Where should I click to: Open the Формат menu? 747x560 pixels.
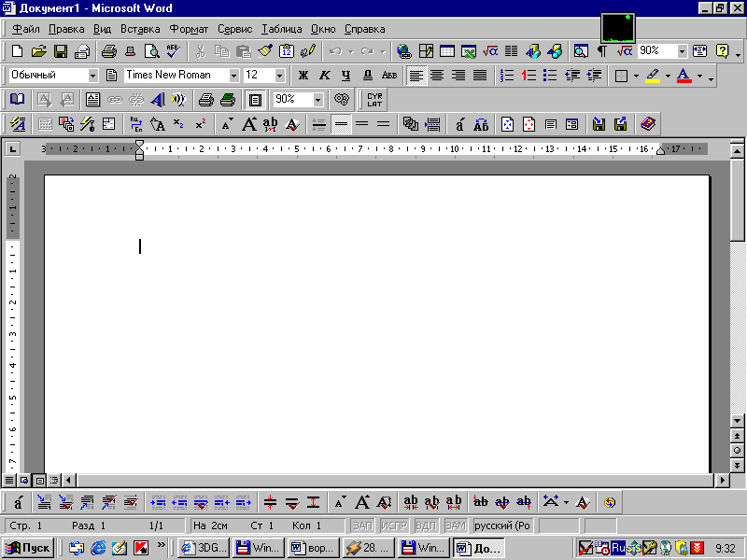(189, 29)
